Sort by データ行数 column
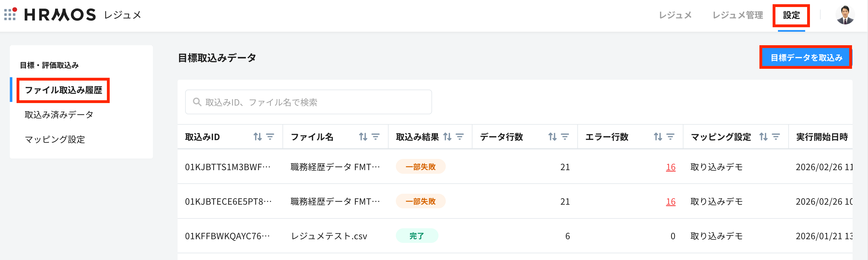 click(x=552, y=136)
